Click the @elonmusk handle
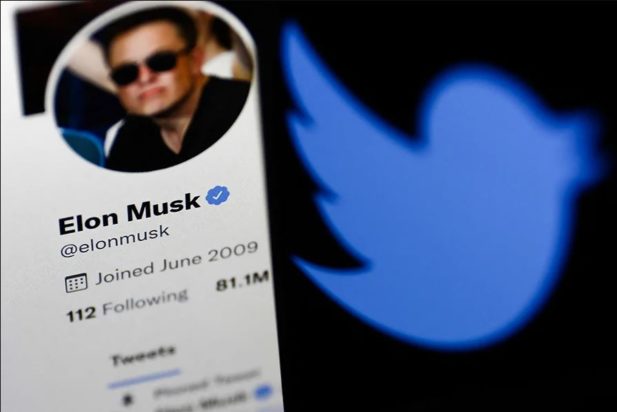 115,241
